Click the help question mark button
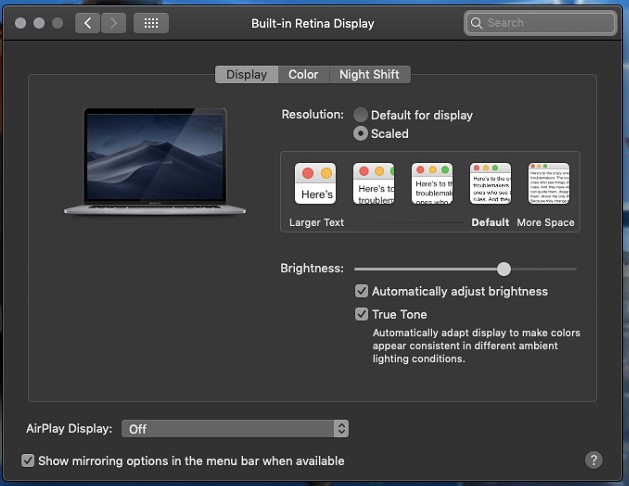This screenshot has height=486, width=629. pyautogui.click(x=594, y=460)
